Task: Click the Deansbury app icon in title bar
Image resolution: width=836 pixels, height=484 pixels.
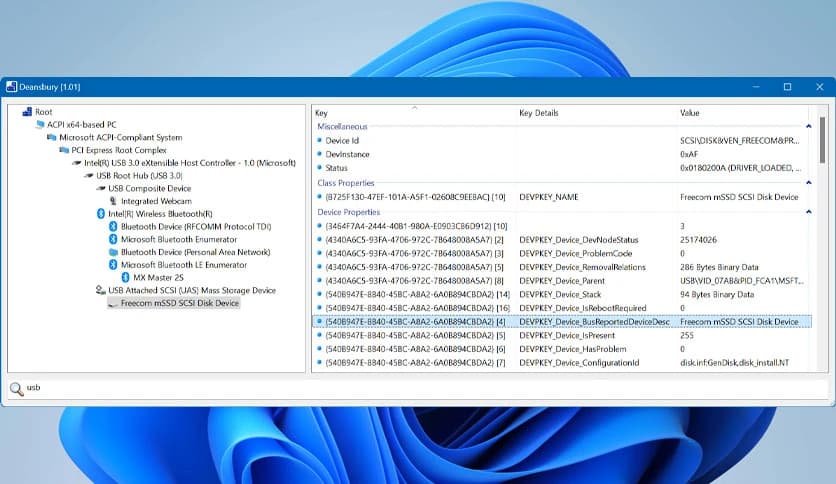Action: pyautogui.click(x=11, y=87)
